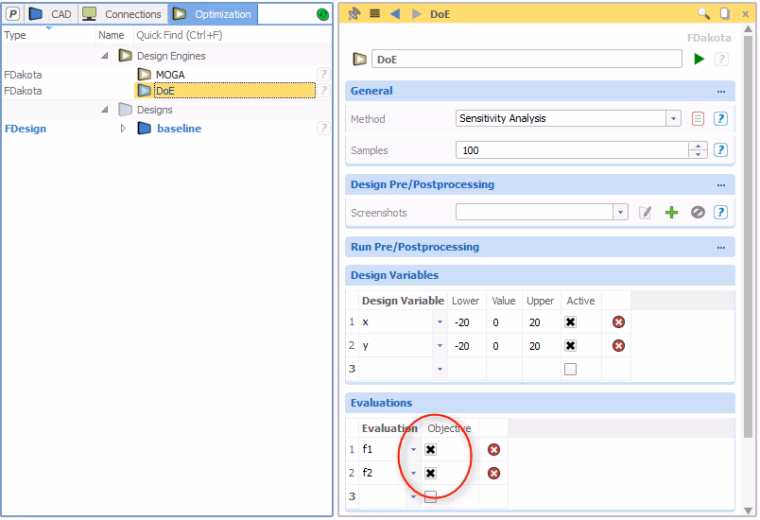Edit screenshots with the pencil icon
Image resolution: width=760 pixels, height=520 pixels.
645,212
